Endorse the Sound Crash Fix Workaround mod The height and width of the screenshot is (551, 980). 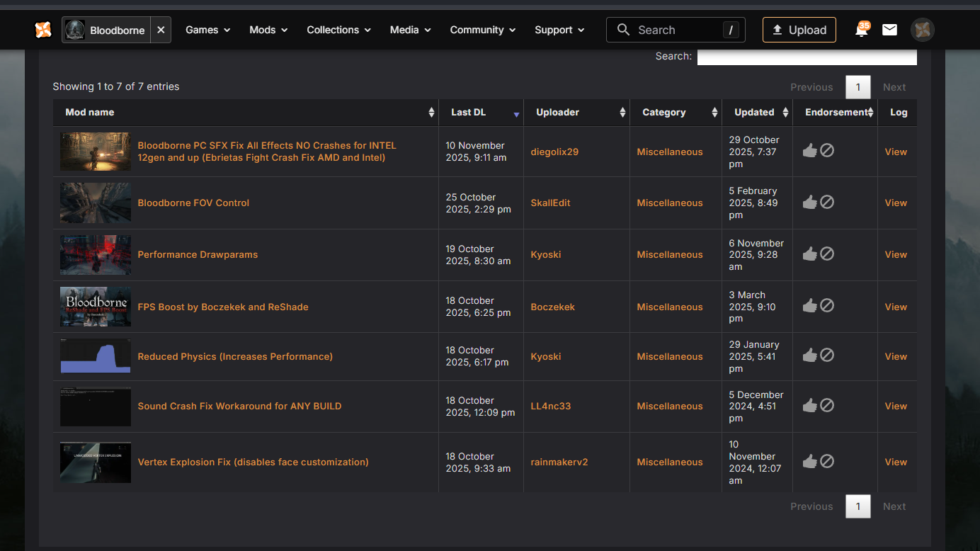coord(810,406)
